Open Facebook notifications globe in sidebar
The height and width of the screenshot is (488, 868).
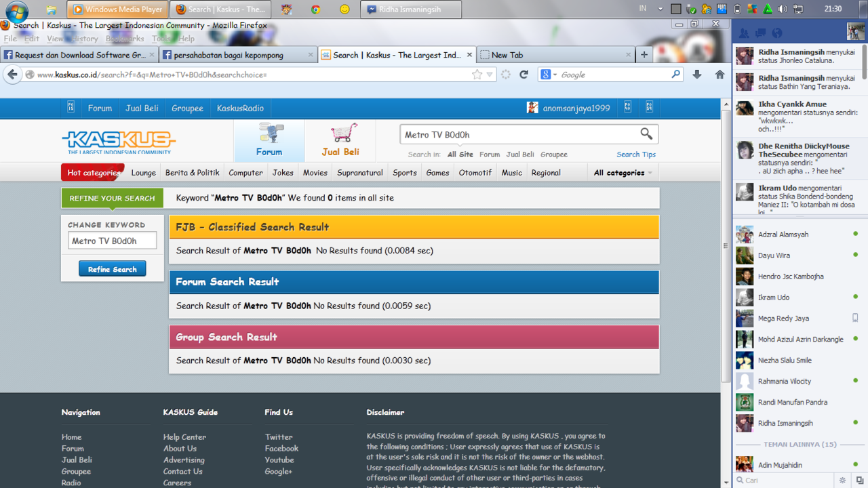coord(777,33)
